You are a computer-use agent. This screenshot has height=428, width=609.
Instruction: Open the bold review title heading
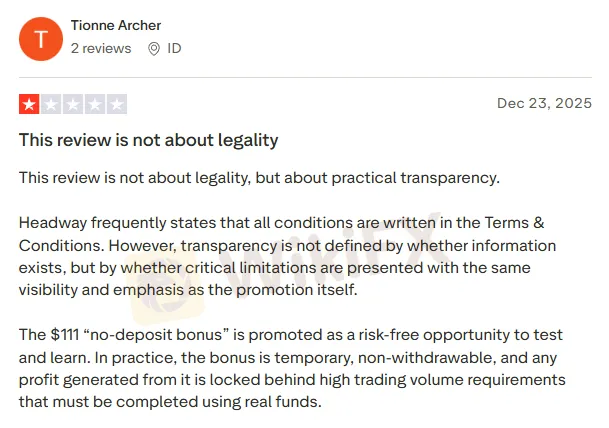[x=149, y=140]
